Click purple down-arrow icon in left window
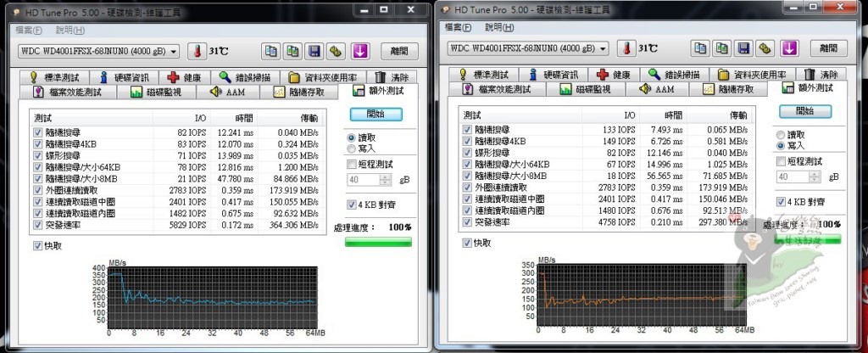This screenshot has height=353, width=868. coord(359,51)
